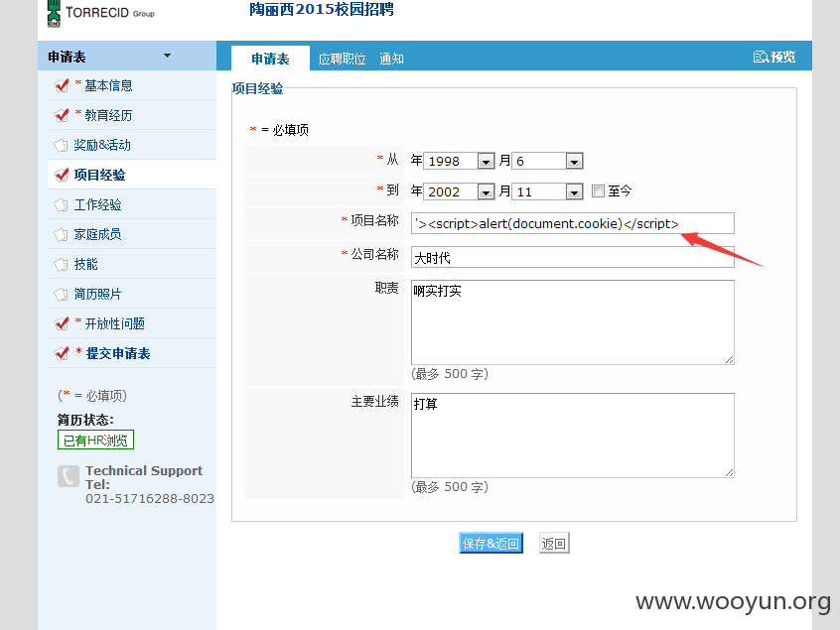This screenshot has width=840, height=630.
Task: Open the 从 month dropdown showing 6
Action: tap(547, 161)
